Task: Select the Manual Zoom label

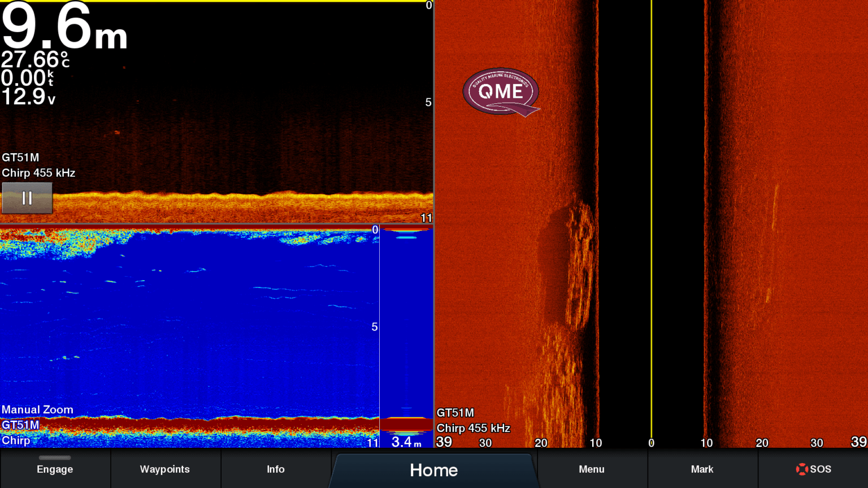Action: tap(37, 409)
